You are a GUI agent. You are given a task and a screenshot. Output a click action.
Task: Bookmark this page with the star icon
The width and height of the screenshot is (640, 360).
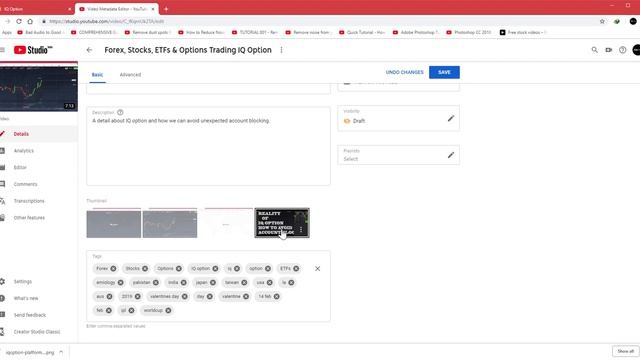click(x=602, y=21)
